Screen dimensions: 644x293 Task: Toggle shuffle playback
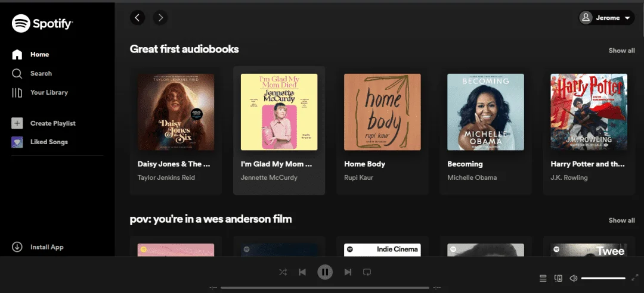click(283, 272)
